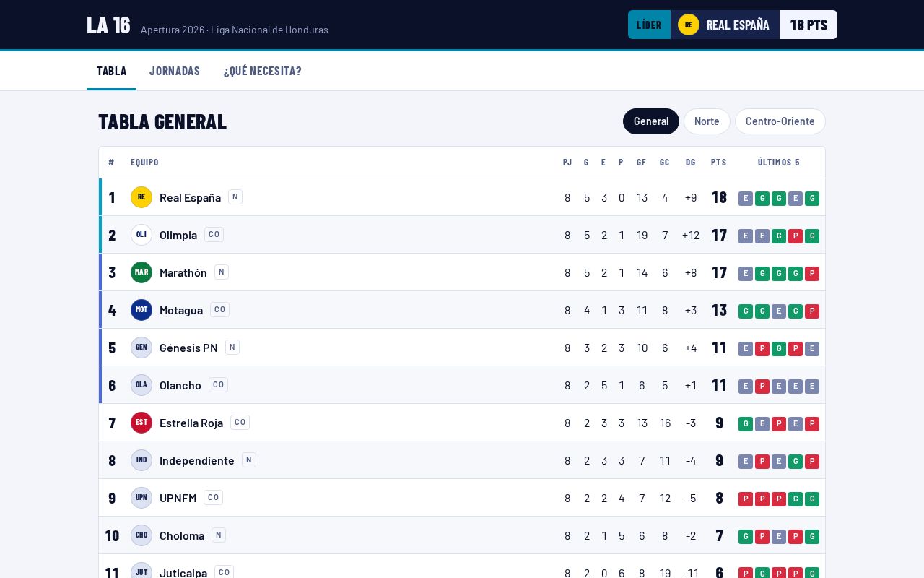Open the Jornadas tab
The width and height of the screenshot is (924, 578).
(175, 71)
